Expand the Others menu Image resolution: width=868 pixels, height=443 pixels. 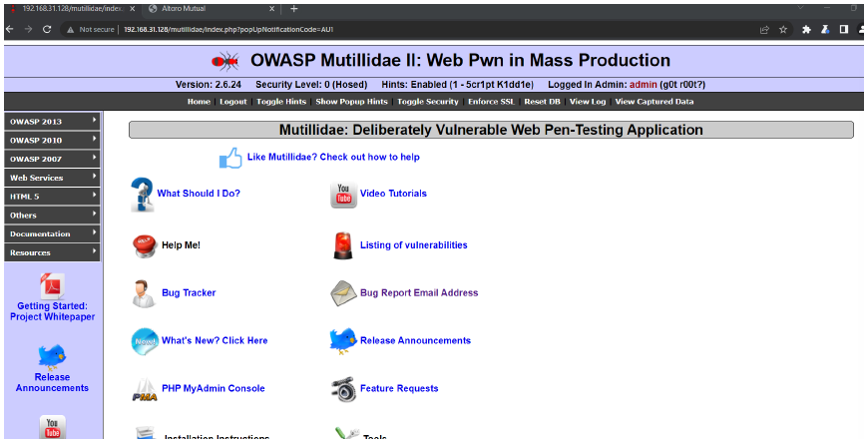pyautogui.click(x=52, y=216)
